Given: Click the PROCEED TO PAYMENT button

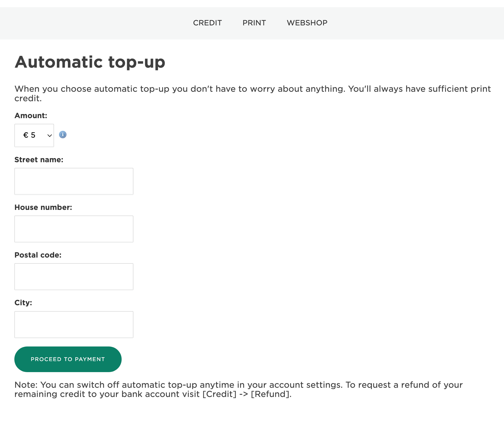Looking at the screenshot, I should (68, 359).
